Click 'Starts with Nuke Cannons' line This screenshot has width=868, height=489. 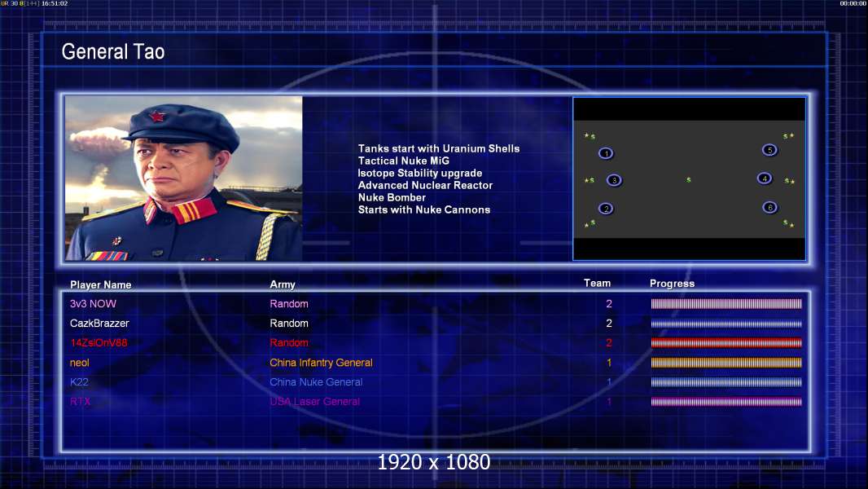pos(424,209)
